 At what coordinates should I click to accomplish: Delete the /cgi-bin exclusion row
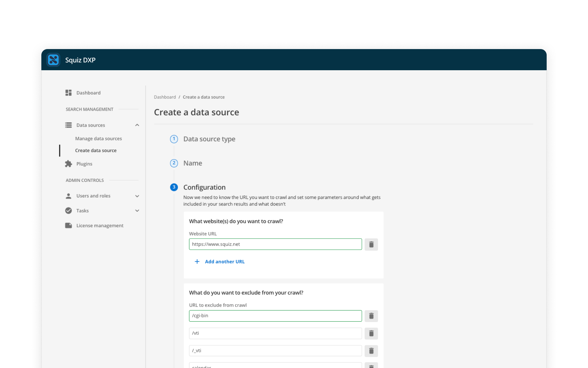click(371, 316)
